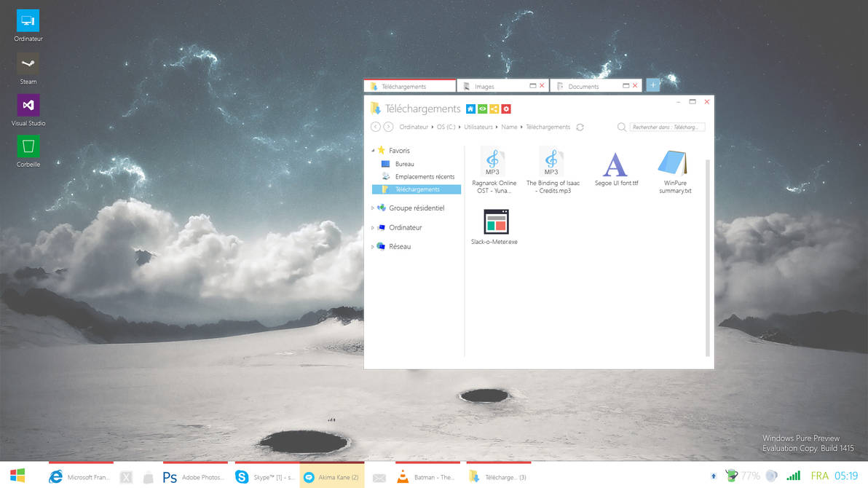This screenshot has height=488, width=868.
Task: Click Name in the breadcrumb path
Action: pos(509,127)
